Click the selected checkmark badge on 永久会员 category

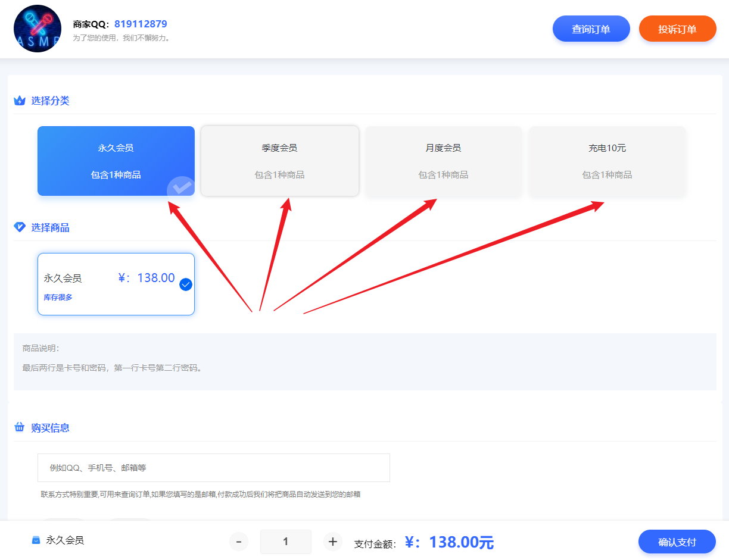pos(181,187)
